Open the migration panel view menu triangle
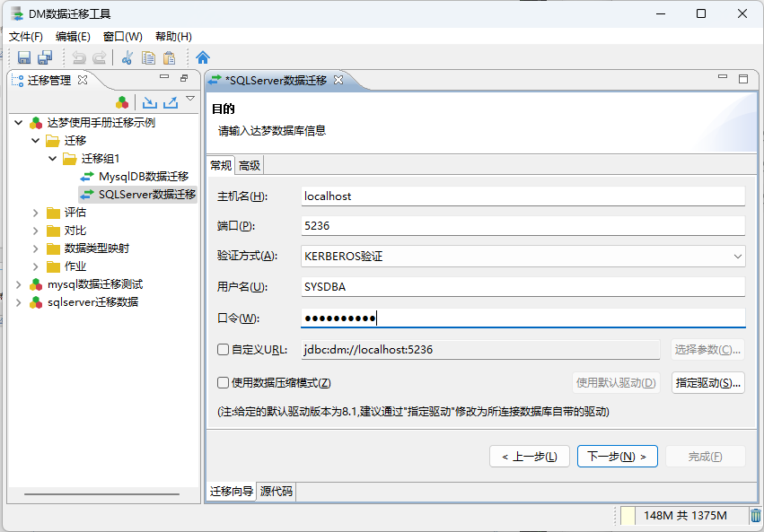Screen dimensions: 764x532 [x=190, y=99]
